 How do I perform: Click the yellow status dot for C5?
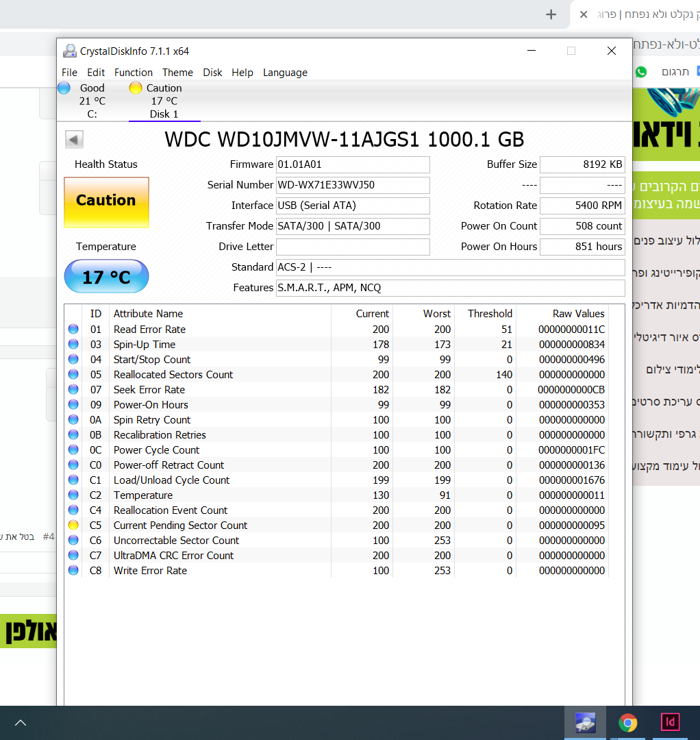point(73,525)
